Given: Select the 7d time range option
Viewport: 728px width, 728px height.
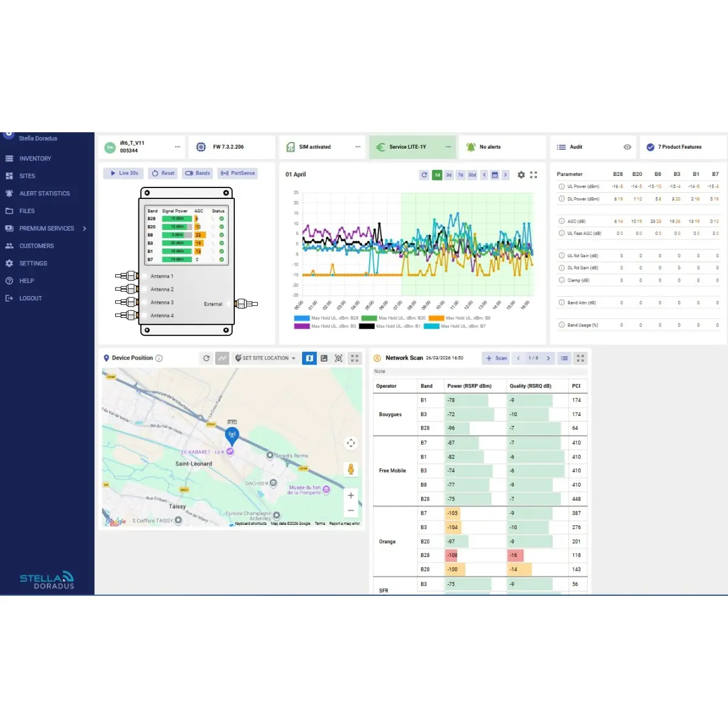Looking at the screenshot, I should 460,175.
